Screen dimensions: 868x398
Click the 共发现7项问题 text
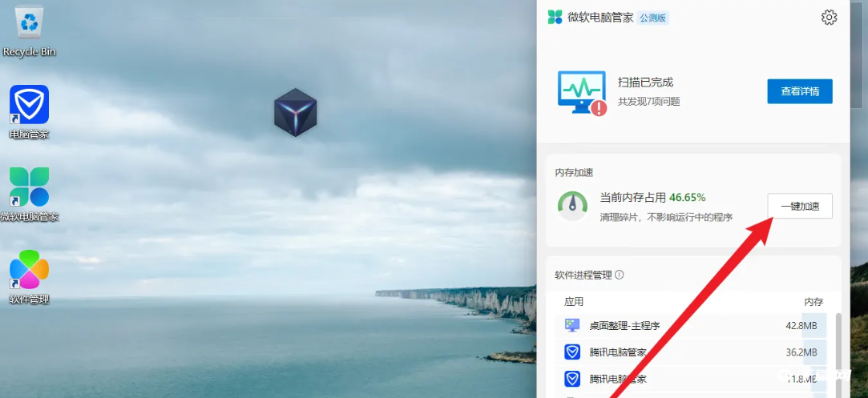(648, 102)
